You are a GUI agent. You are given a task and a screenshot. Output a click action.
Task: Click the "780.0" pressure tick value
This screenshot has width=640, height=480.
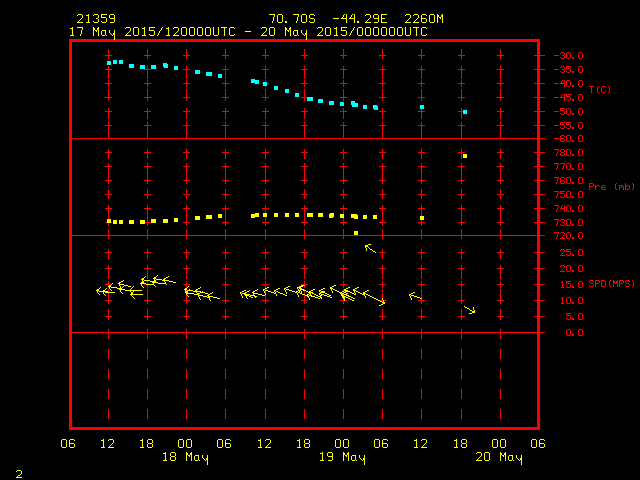point(569,153)
